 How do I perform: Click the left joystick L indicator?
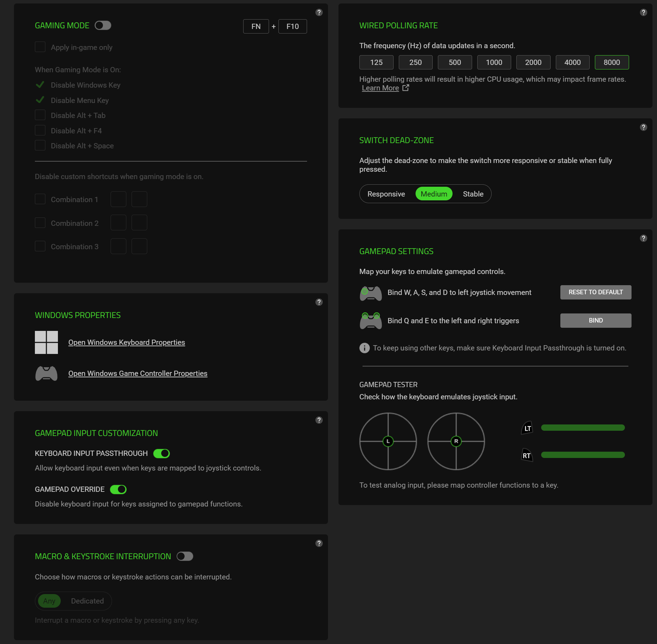(x=388, y=442)
